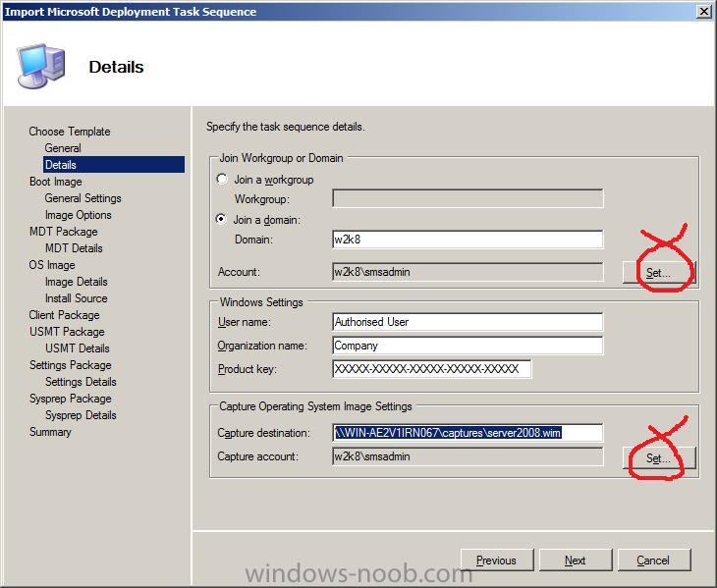Select the MDT Details step
The height and width of the screenshot is (588, 717).
click(x=74, y=248)
